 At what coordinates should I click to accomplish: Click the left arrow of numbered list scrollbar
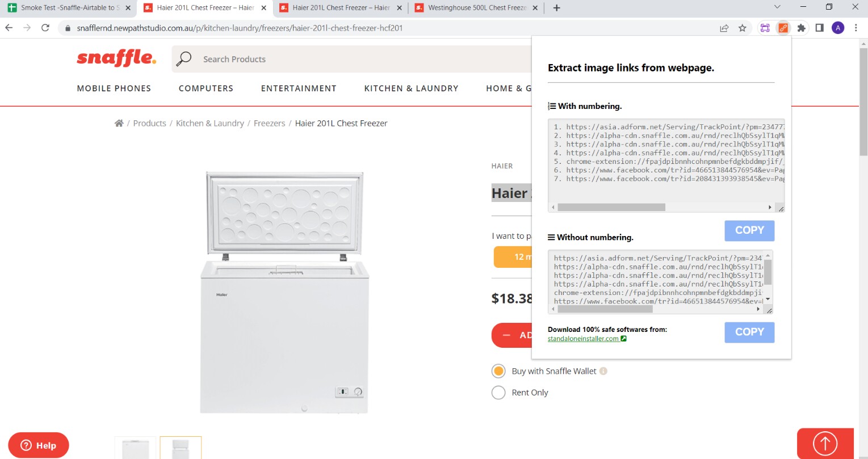[x=553, y=208]
